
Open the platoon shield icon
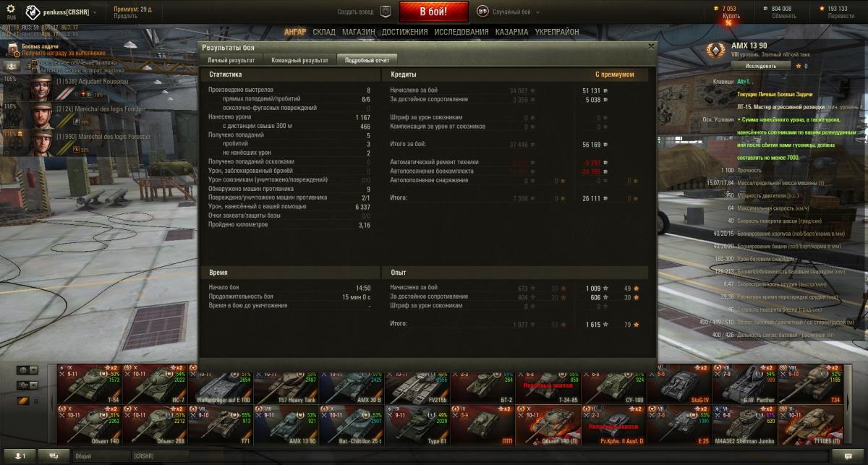pos(386,12)
